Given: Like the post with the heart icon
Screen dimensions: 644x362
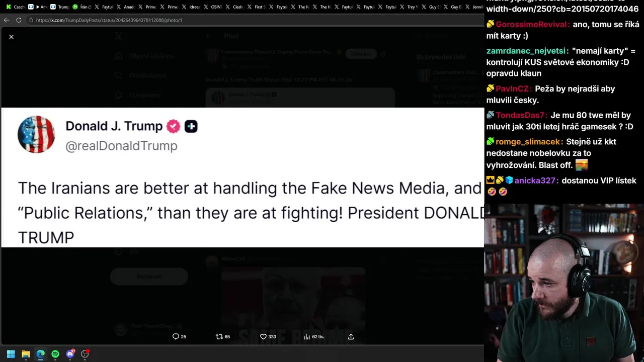Looking at the screenshot, I should (263, 336).
